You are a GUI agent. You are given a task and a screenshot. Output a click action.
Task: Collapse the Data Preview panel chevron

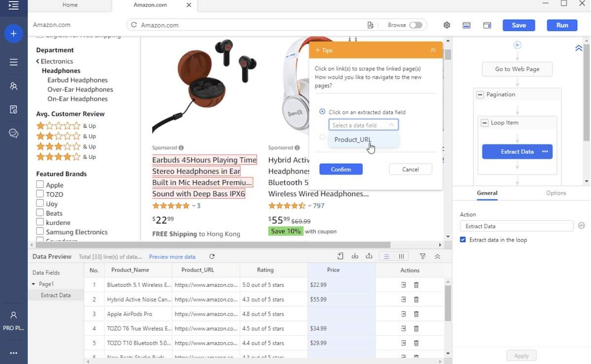point(437,256)
